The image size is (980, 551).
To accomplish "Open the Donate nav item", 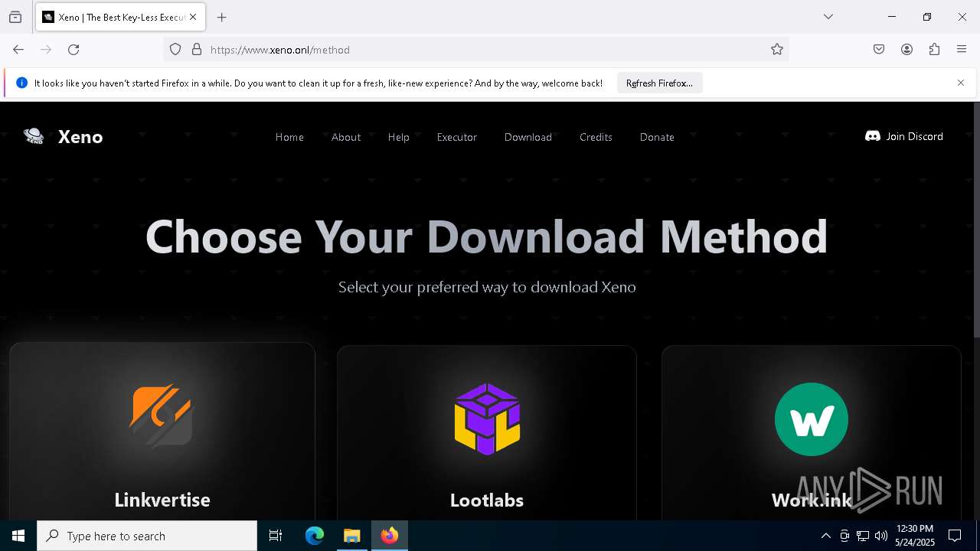I will [x=657, y=137].
